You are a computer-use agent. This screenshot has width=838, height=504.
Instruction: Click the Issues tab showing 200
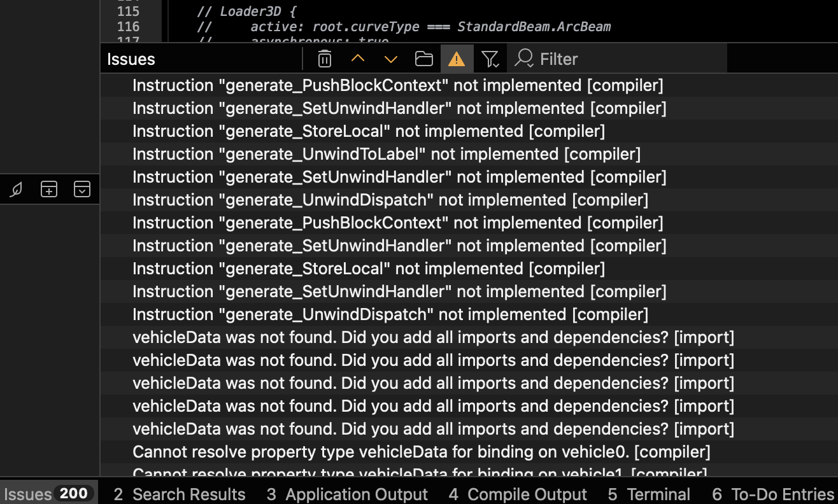click(49, 494)
